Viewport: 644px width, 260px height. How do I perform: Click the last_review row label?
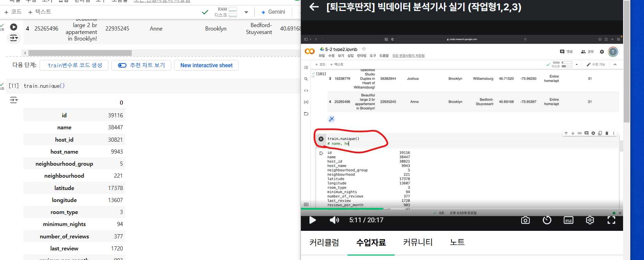pos(64,248)
